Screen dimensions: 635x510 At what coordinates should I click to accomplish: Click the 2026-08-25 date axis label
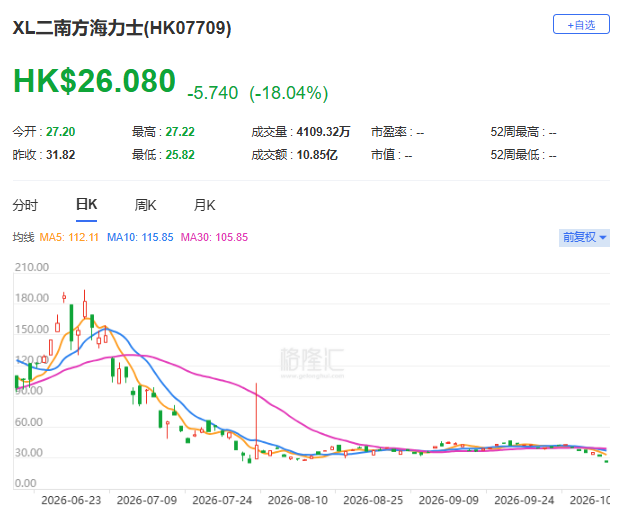pyautogui.click(x=373, y=500)
